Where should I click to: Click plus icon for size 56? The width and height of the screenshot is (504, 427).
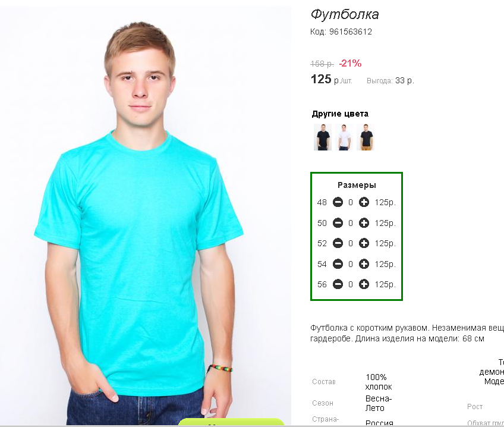pyautogui.click(x=364, y=284)
